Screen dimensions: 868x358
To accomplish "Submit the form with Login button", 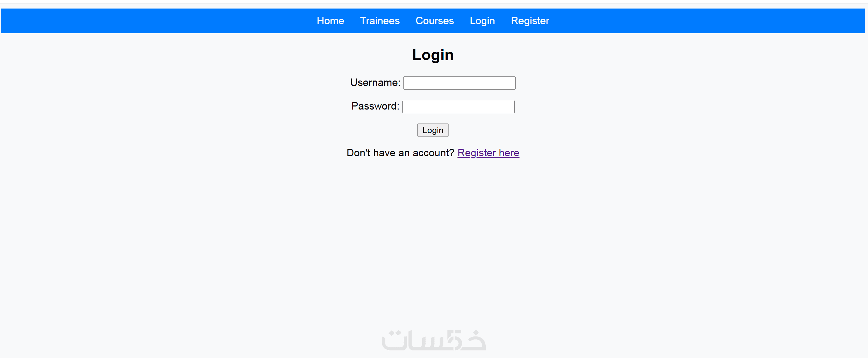I will (x=433, y=130).
